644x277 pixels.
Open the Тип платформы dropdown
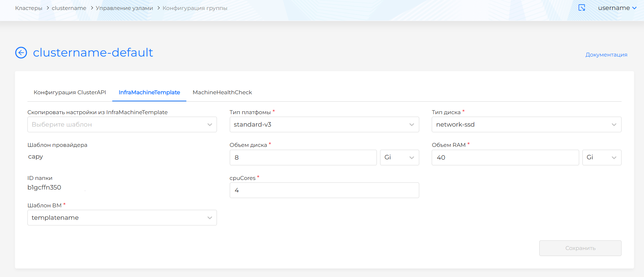[x=324, y=124]
